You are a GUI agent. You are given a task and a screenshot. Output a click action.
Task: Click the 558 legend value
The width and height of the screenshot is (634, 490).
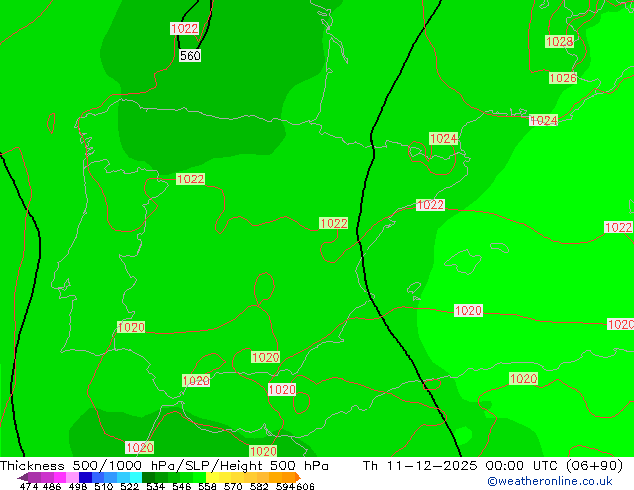[x=207, y=486]
